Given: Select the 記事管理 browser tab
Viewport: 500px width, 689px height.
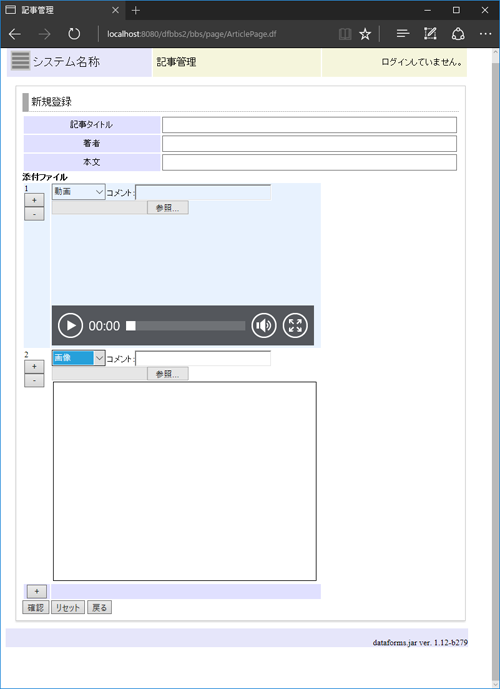Looking at the screenshot, I should coord(62,10).
